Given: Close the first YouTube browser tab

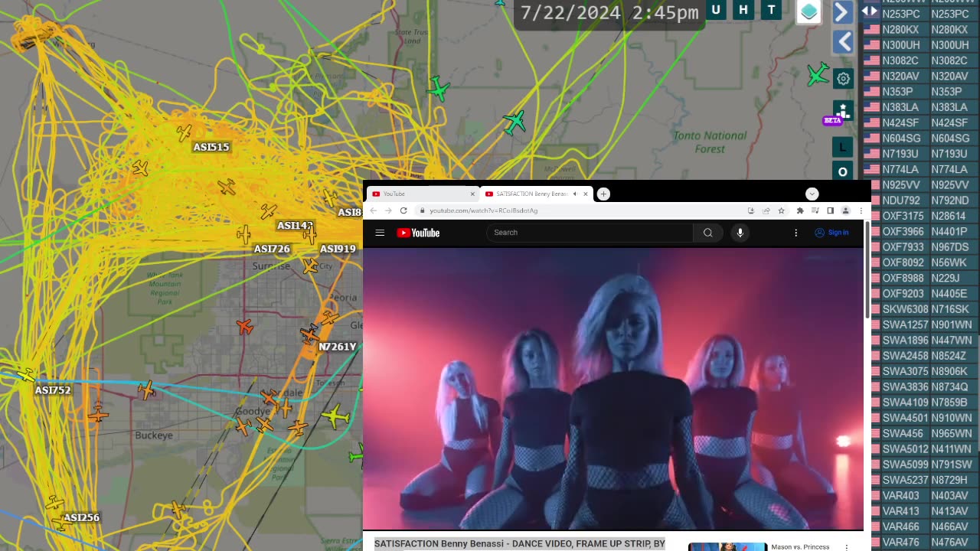Looking at the screenshot, I should 472,194.
